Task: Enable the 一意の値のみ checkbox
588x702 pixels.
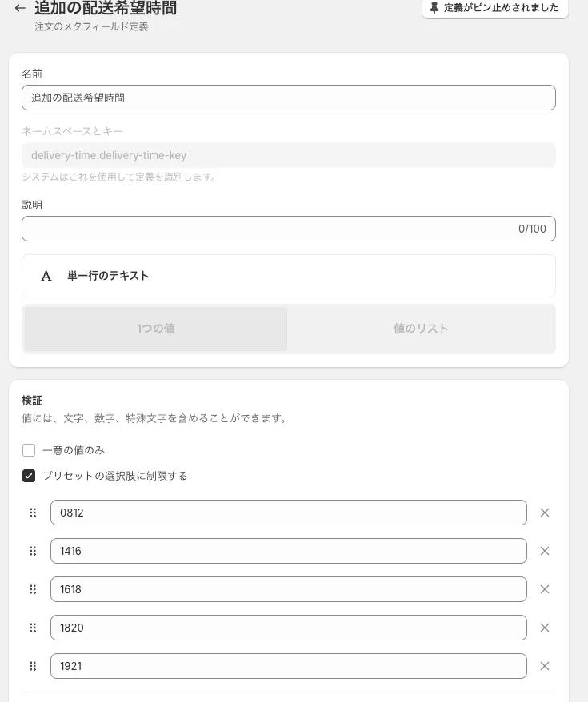Action: point(29,450)
